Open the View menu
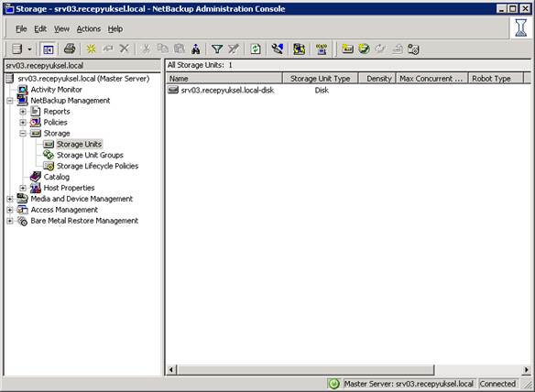The image size is (535, 392). (61, 29)
